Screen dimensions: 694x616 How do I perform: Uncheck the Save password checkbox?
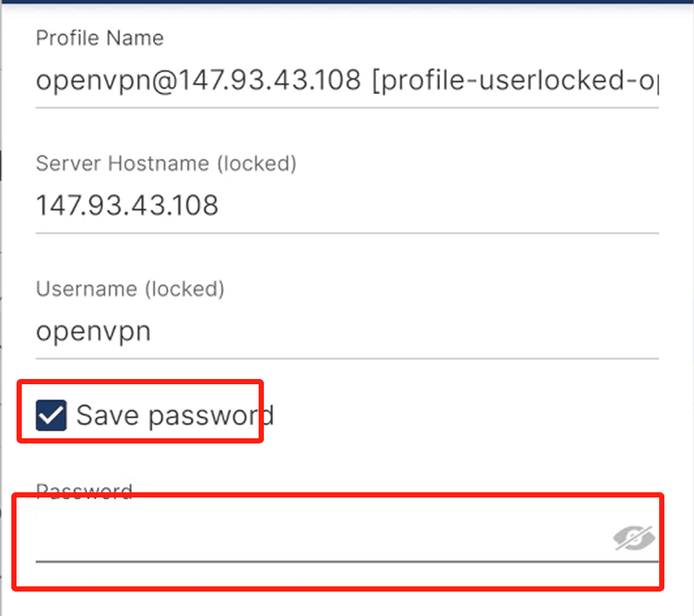pos(51,416)
